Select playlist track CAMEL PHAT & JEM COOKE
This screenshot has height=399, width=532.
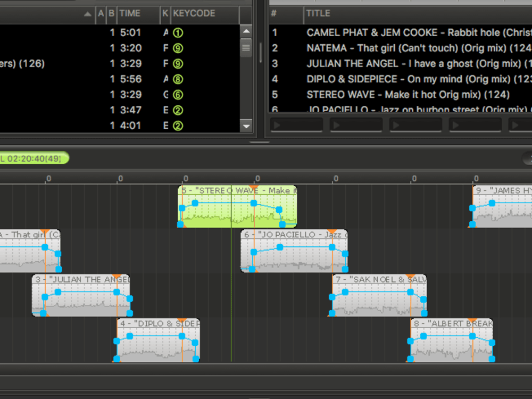click(401, 32)
